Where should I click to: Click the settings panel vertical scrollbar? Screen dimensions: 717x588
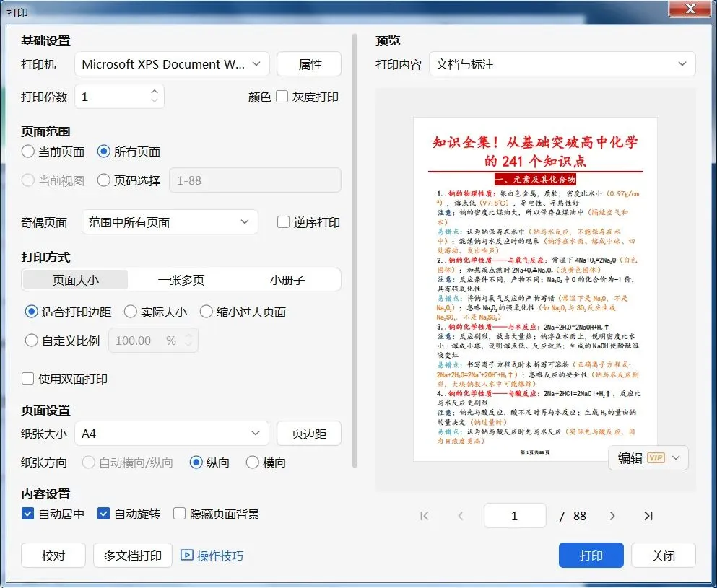[355, 250]
